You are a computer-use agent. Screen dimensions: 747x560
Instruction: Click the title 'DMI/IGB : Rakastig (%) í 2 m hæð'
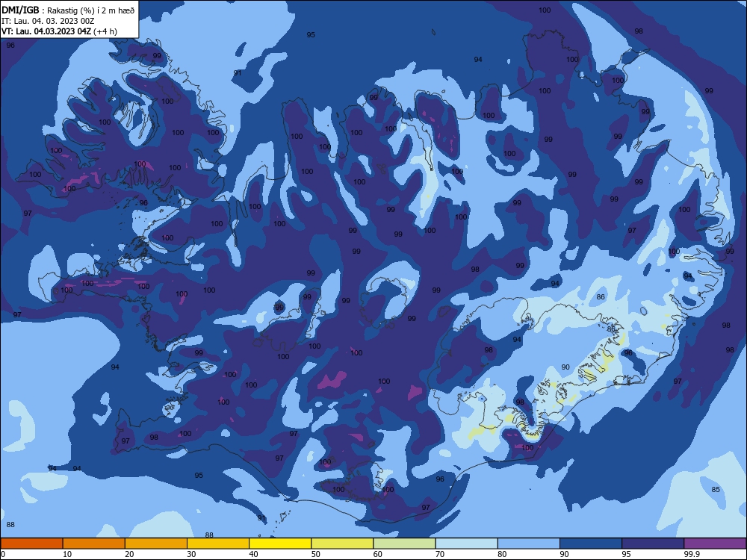tap(68, 10)
